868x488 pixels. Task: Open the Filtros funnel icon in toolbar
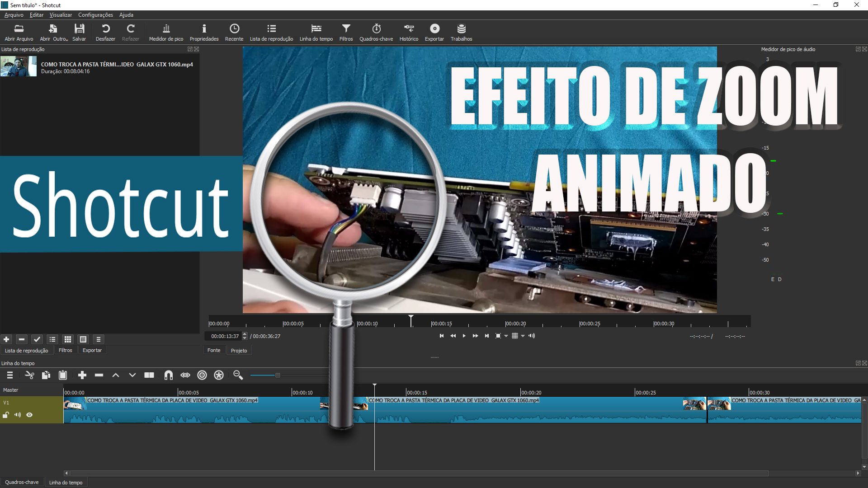tap(346, 29)
